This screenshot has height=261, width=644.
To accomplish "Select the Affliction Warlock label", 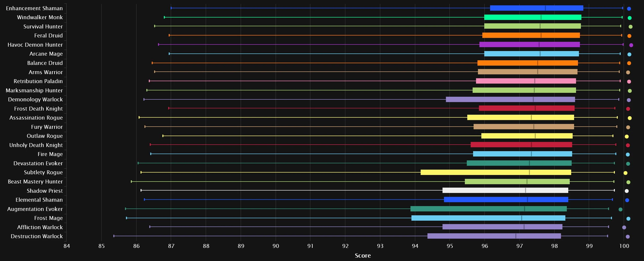I will coord(40,227).
